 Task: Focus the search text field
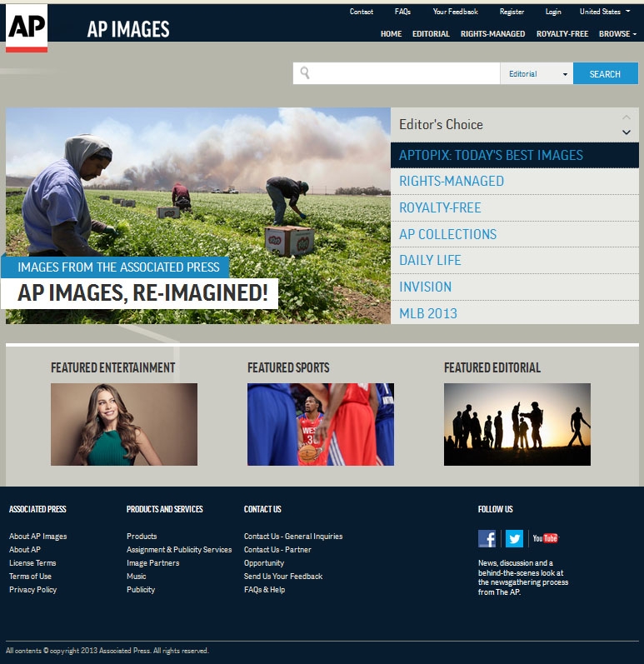pos(397,73)
